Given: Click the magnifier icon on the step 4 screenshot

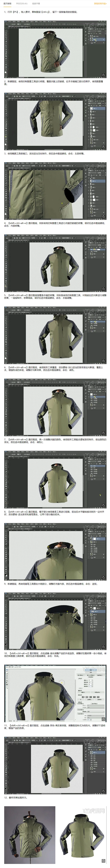Looking at the screenshot, I should pyautogui.click(x=103, y=289).
